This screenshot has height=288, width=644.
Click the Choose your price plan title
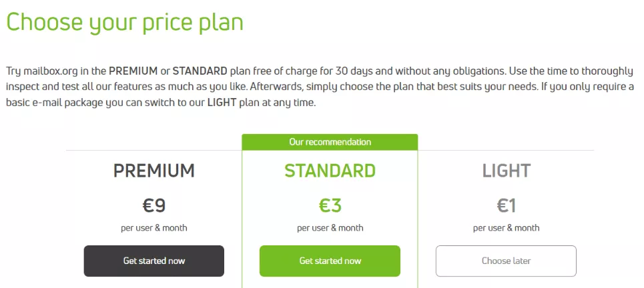[x=125, y=23]
